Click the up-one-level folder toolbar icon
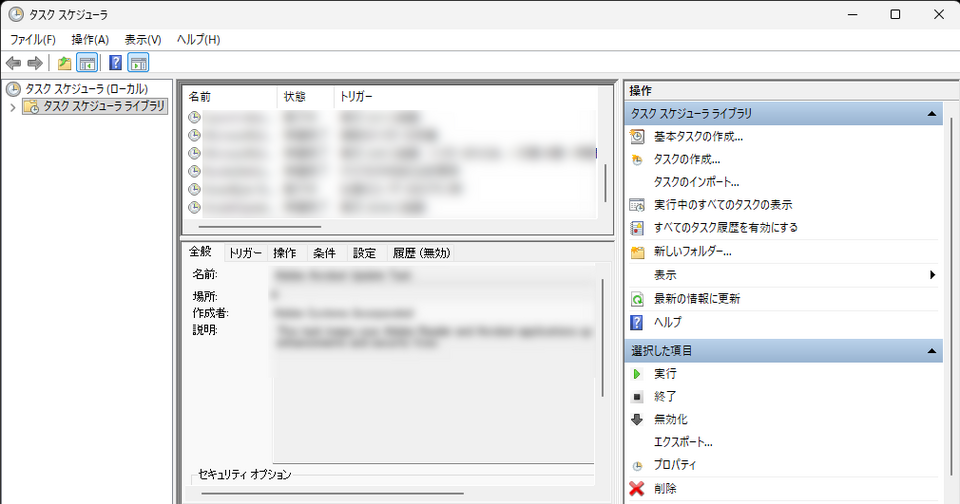 point(64,62)
